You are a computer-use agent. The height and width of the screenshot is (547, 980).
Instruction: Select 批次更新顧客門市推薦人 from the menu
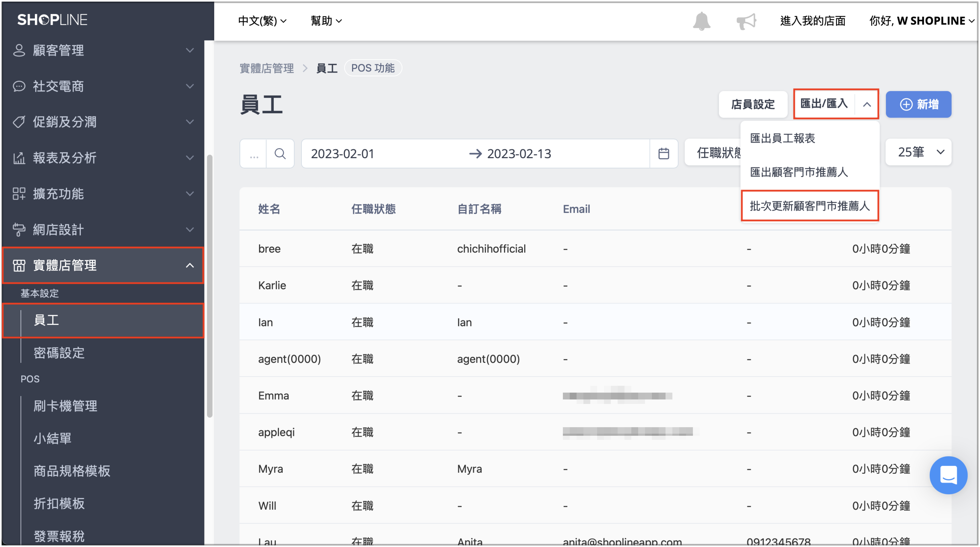(810, 206)
